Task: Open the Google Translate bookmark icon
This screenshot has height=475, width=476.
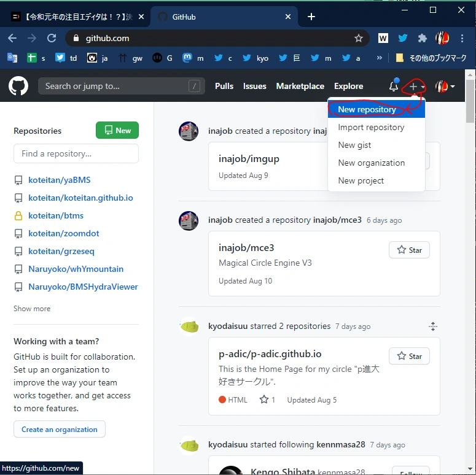Action: coord(12,58)
